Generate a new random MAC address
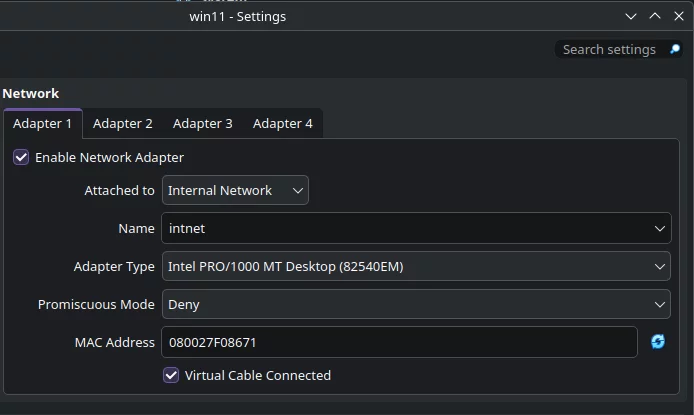Image resolution: width=694 pixels, height=415 pixels. (x=658, y=342)
